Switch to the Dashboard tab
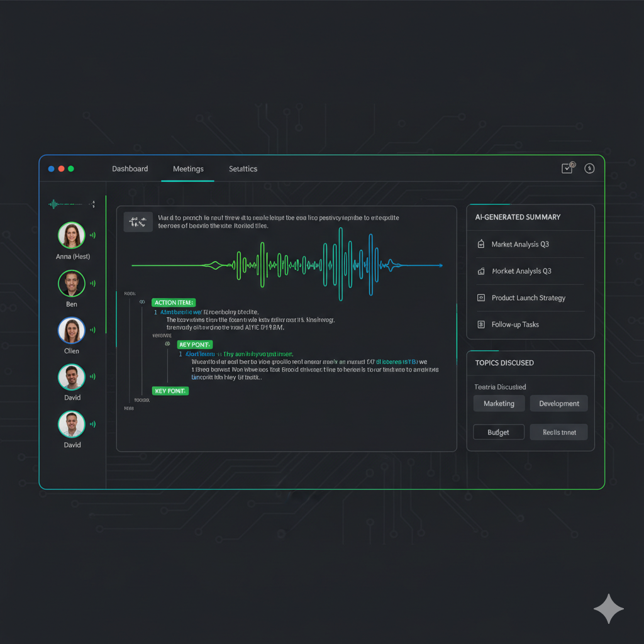Image resolution: width=644 pixels, height=644 pixels. tap(130, 169)
